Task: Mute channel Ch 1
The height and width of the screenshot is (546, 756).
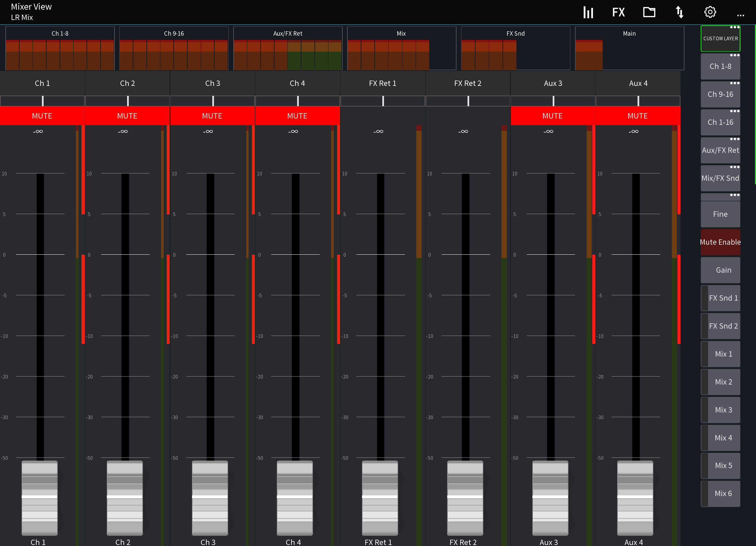Action: coord(42,116)
